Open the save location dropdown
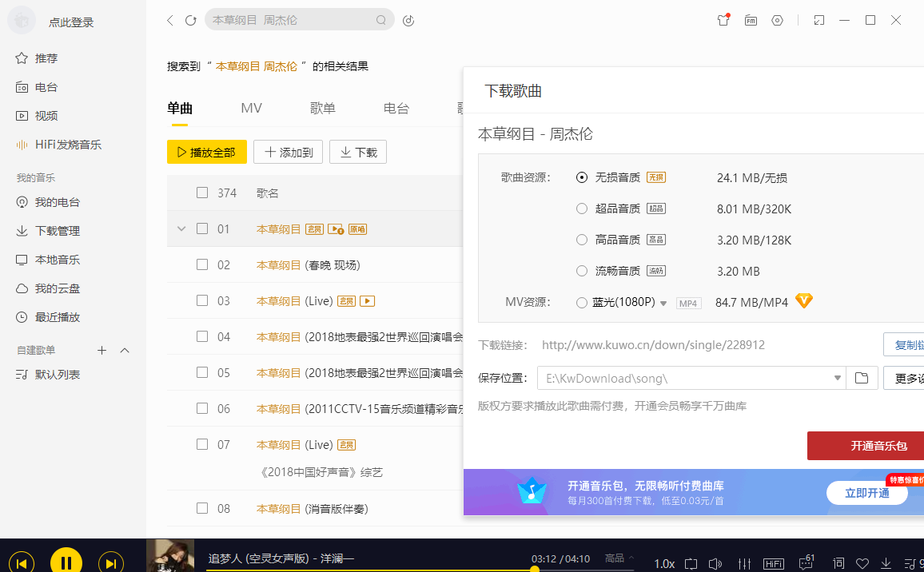Image resolution: width=924 pixels, height=572 pixels. [836, 377]
